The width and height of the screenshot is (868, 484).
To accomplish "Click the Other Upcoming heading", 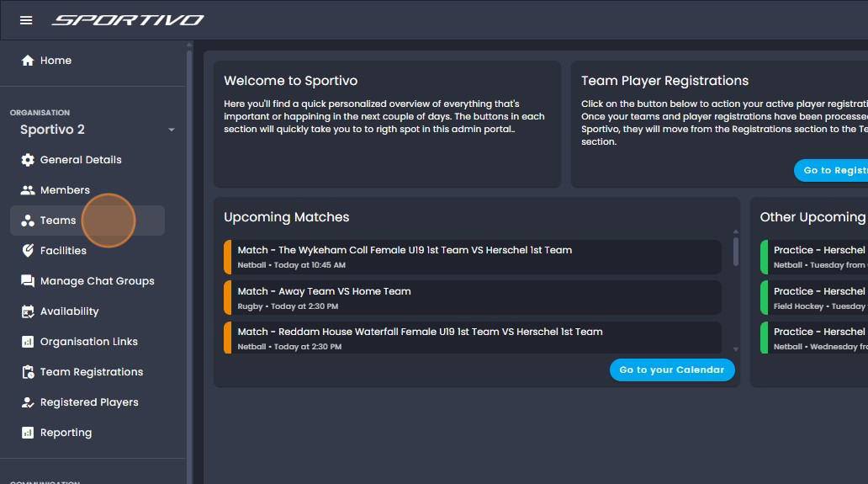I will (x=812, y=217).
